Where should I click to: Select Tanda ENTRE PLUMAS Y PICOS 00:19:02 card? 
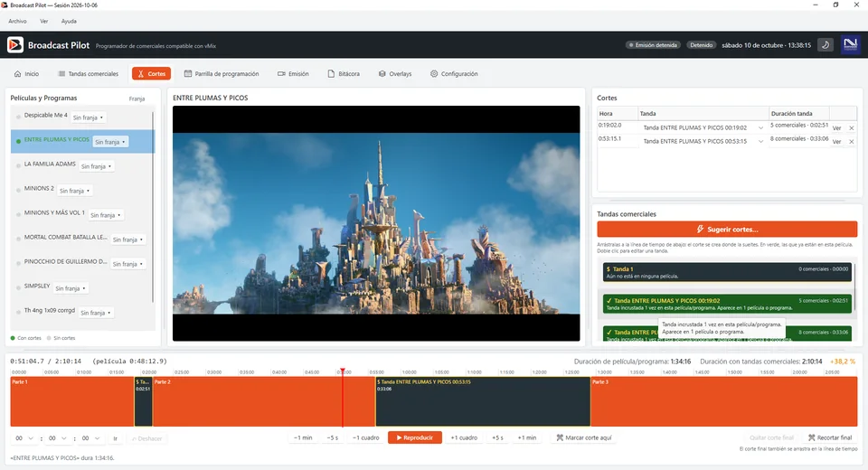(x=727, y=304)
